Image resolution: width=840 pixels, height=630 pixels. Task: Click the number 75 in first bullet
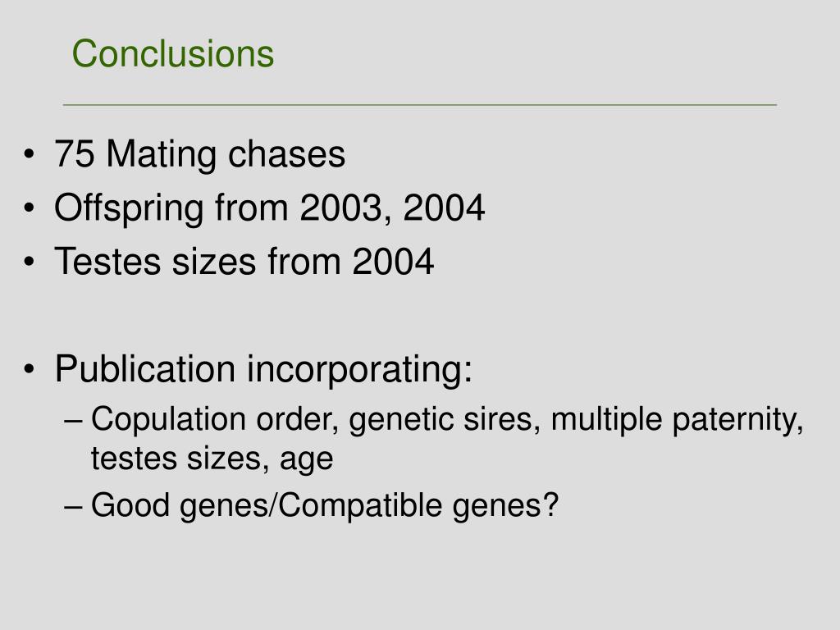pyautogui.click(x=75, y=154)
